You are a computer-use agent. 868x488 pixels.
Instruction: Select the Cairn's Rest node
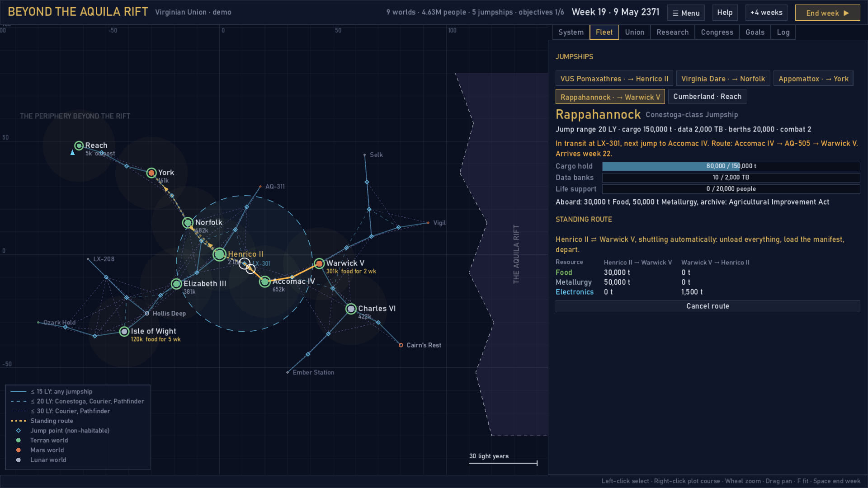click(x=401, y=345)
